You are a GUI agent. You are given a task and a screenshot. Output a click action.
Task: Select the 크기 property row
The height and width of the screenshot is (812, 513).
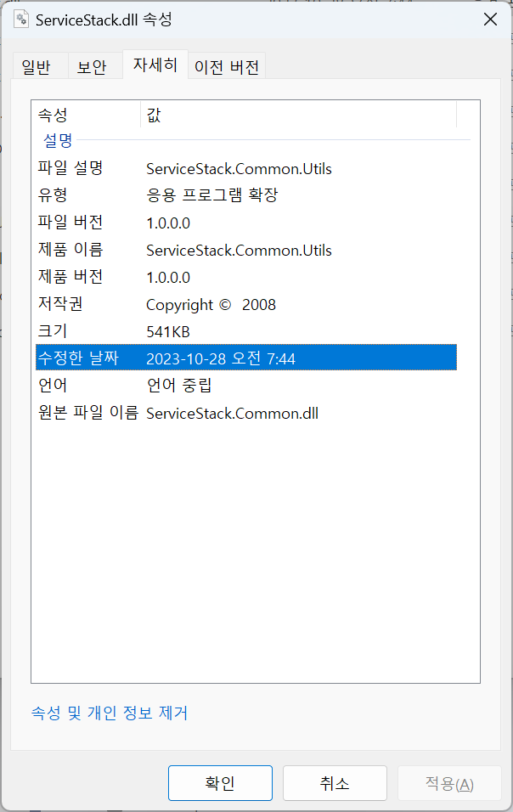point(246,331)
